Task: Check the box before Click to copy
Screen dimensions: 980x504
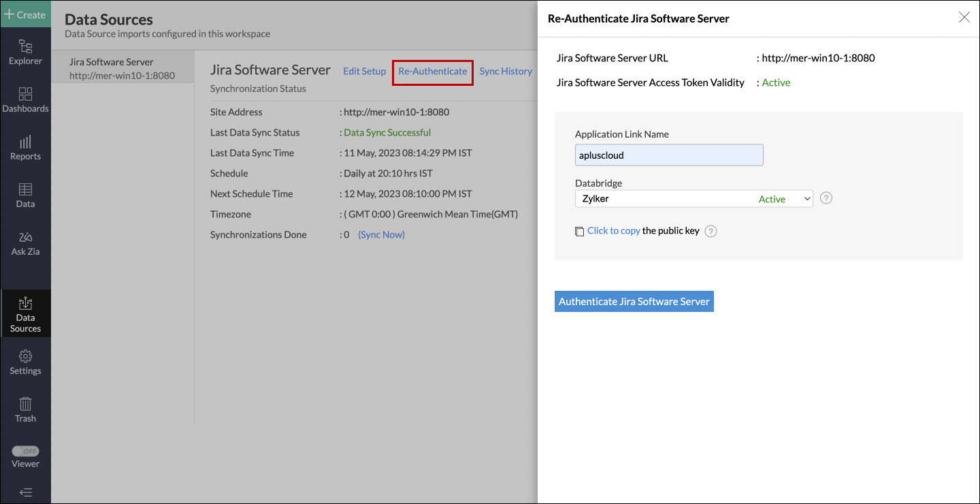Action: (579, 232)
